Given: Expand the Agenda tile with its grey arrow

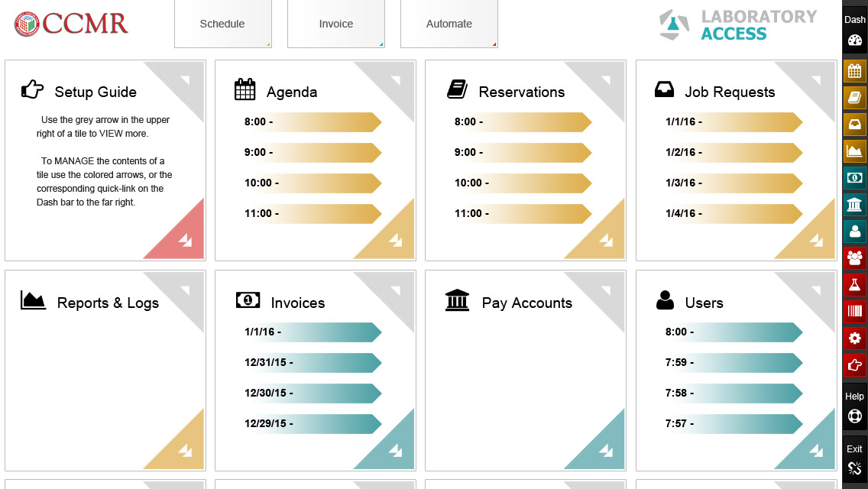Looking at the screenshot, I should (395, 79).
